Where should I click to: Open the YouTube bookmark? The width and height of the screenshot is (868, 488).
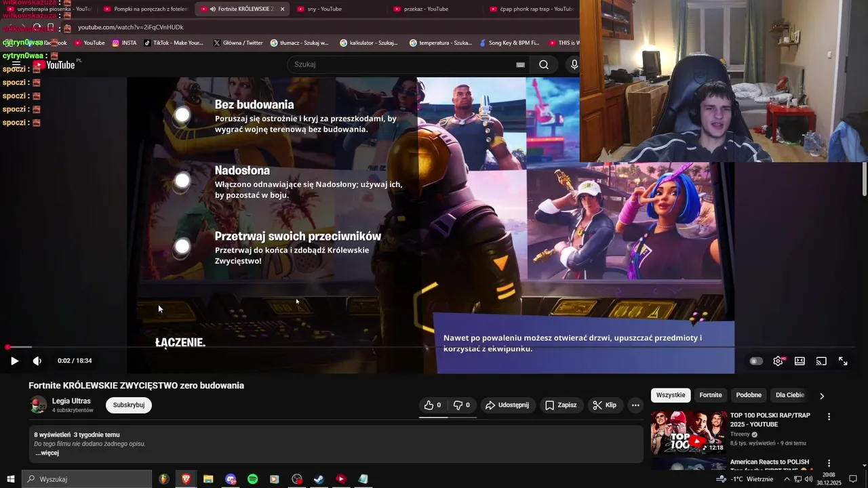pyautogui.click(x=90, y=43)
